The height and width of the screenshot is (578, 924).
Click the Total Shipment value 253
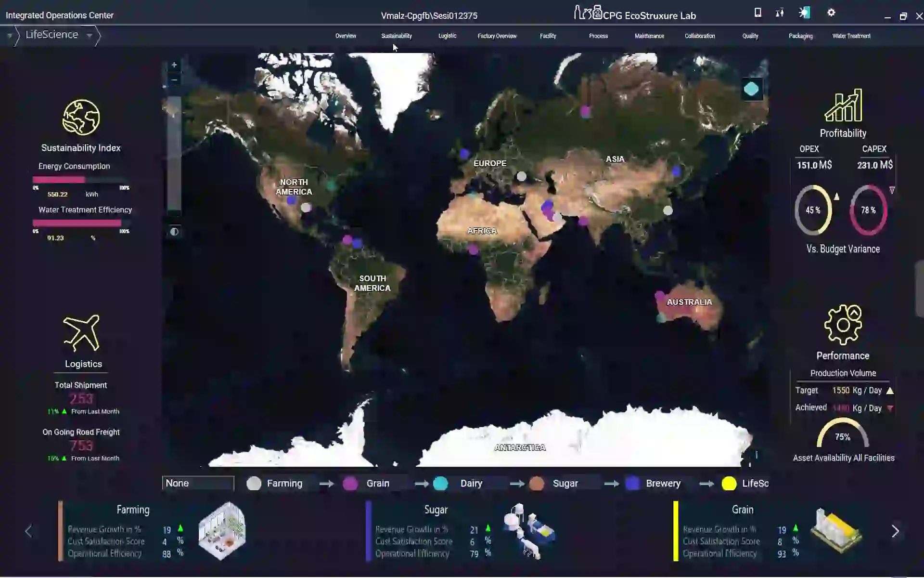[81, 399]
